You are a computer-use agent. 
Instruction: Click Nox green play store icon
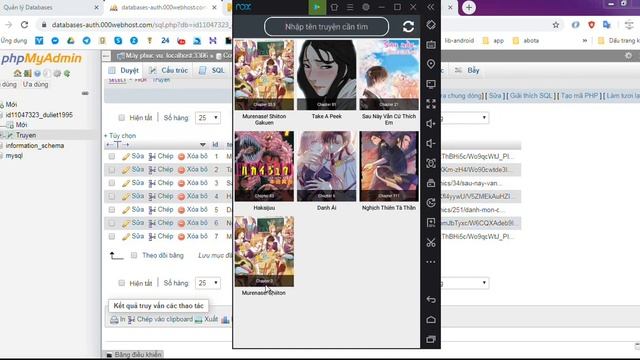(317, 7)
